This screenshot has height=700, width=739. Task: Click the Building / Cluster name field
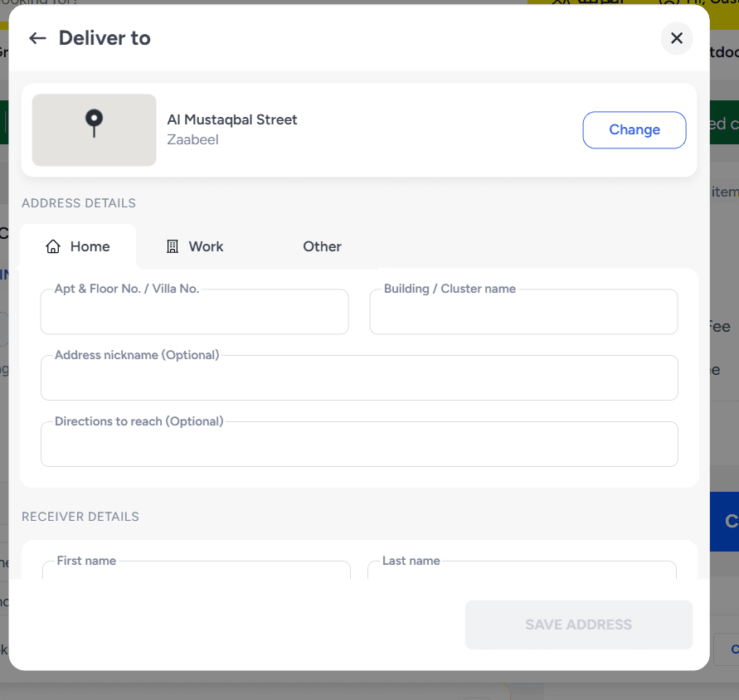(x=523, y=312)
